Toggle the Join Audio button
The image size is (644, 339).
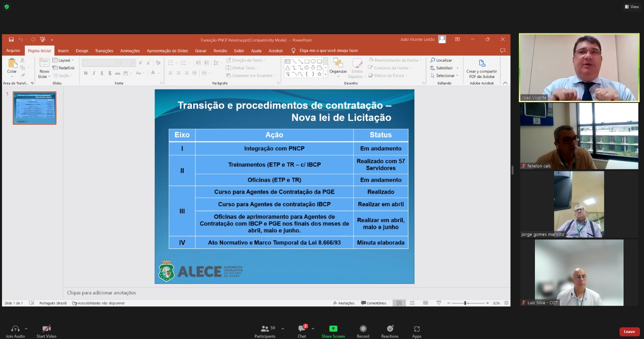[x=15, y=329]
